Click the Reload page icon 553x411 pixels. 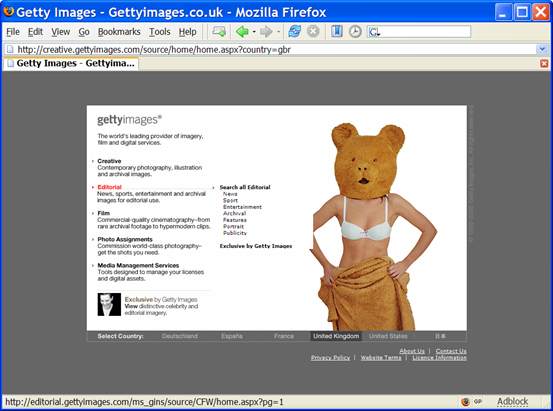click(x=294, y=32)
